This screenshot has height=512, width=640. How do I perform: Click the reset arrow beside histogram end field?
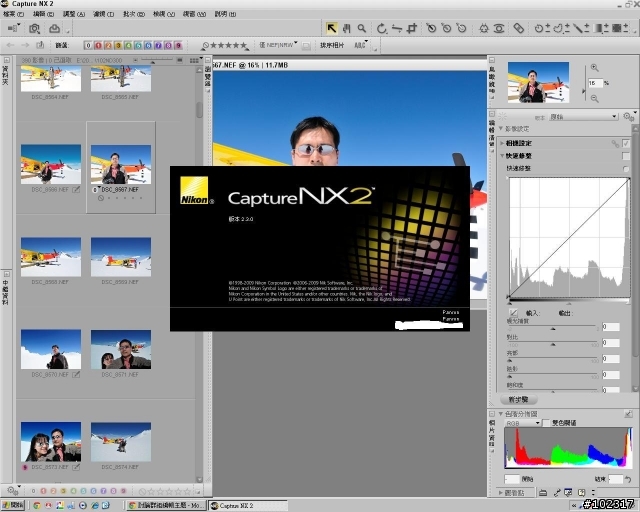[629, 479]
